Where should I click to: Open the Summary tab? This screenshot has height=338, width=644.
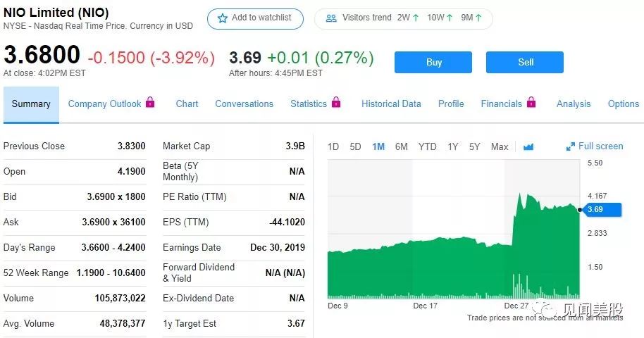coord(31,104)
